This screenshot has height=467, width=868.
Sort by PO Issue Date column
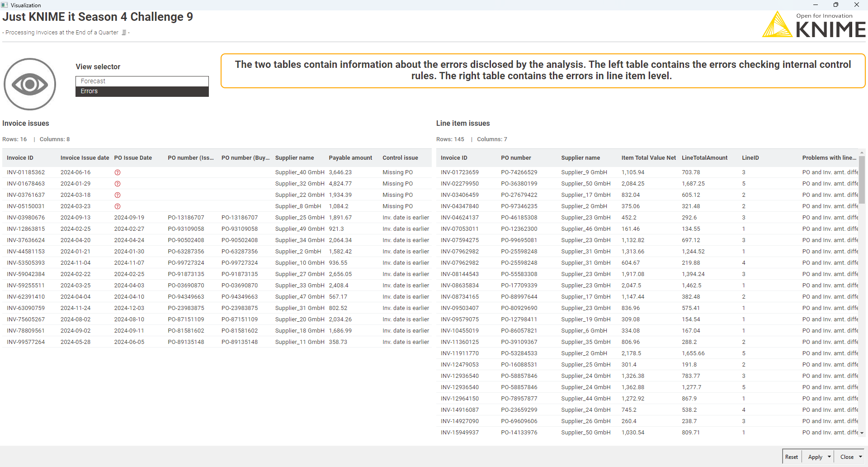coord(133,158)
